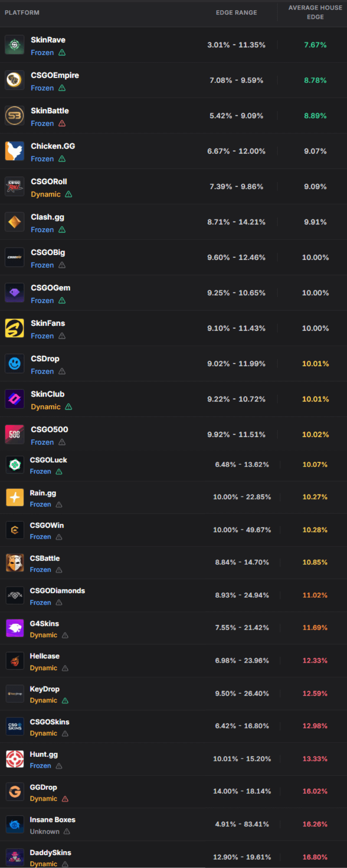This screenshot has width=347, height=868.
Task: Open the KeyDrop platform name link
Action: [45, 689]
